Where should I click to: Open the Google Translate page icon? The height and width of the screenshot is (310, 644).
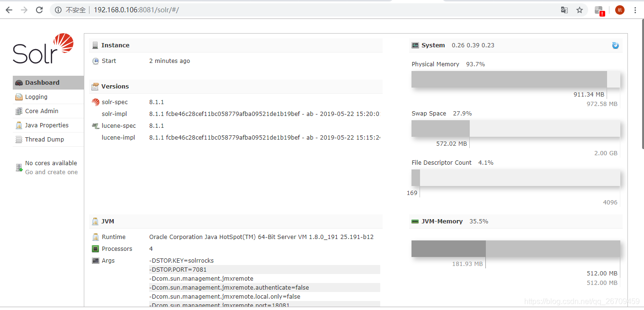point(564,10)
